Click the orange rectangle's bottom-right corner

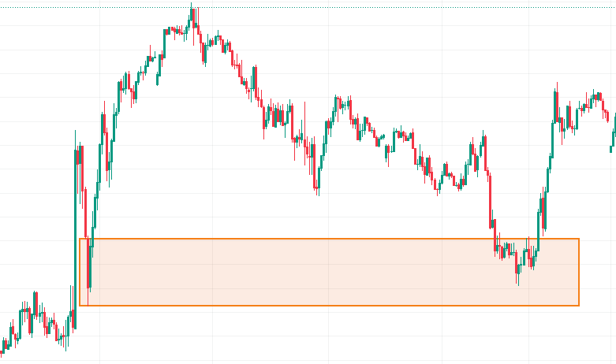click(x=579, y=306)
